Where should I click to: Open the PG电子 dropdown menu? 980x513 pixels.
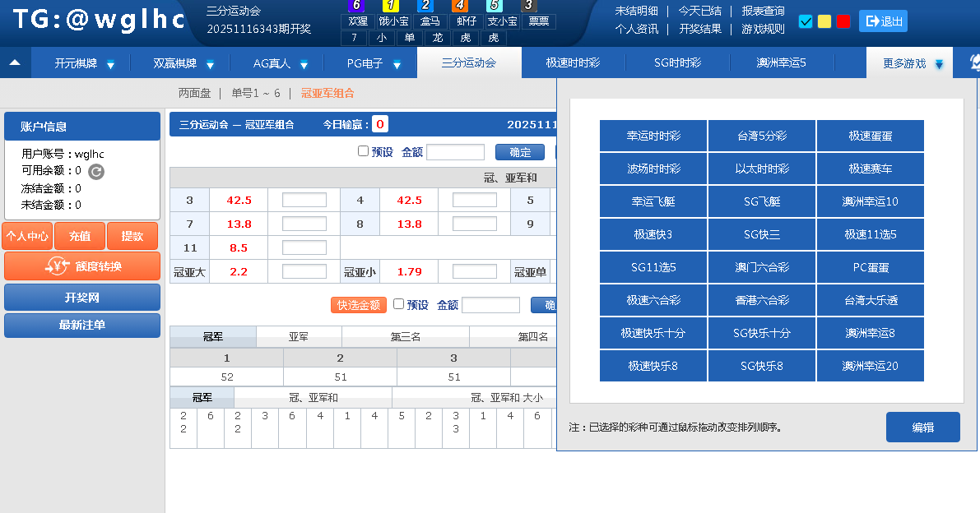[397, 64]
